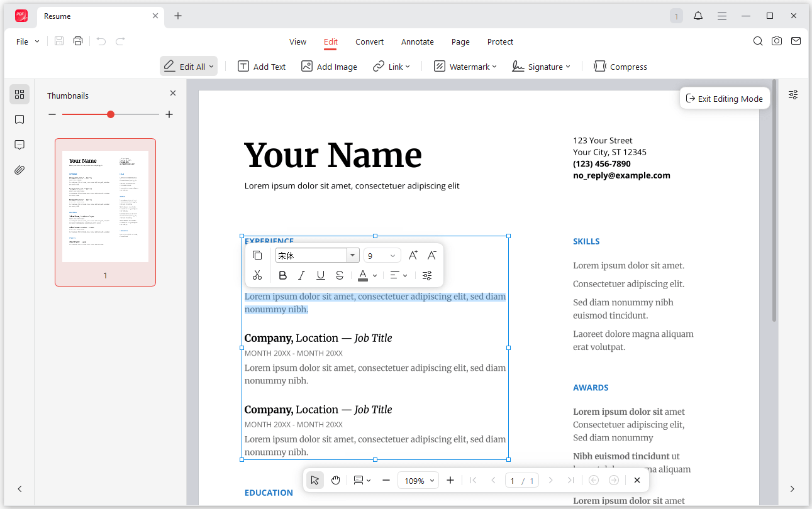Click the Copy icon in floating toolbar
812x509 pixels.
click(257, 255)
